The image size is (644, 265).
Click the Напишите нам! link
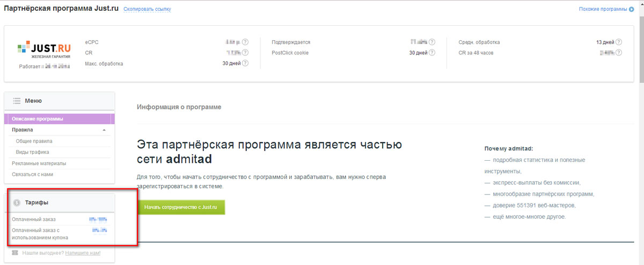click(x=83, y=253)
